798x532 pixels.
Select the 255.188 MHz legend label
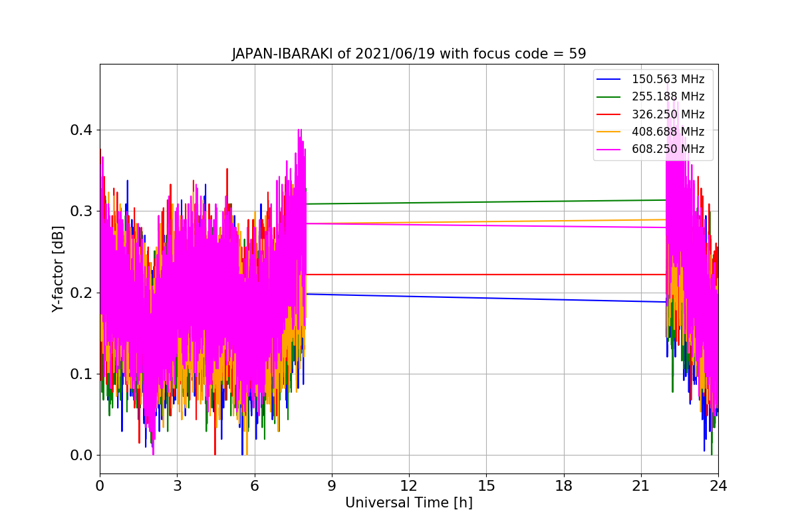(668, 96)
